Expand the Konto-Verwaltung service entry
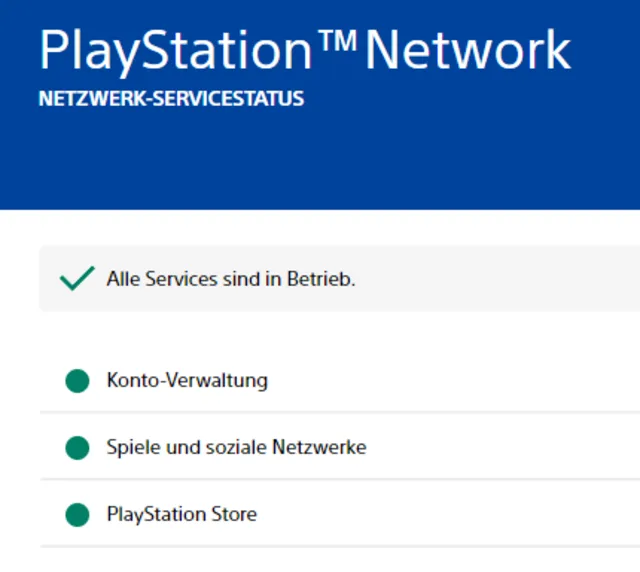The width and height of the screenshot is (640, 572). pyautogui.click(x=187, y=381)
